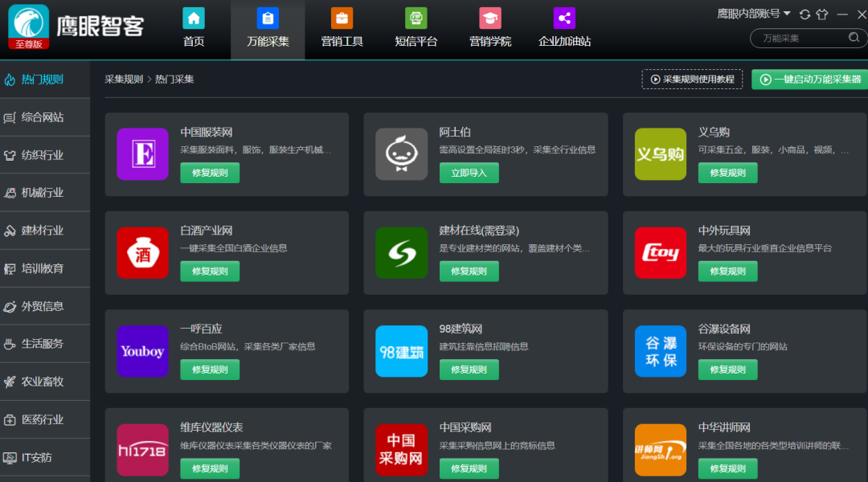Click the 阿土伯 title text
868x482 pixels.
[x=455, y=133]
